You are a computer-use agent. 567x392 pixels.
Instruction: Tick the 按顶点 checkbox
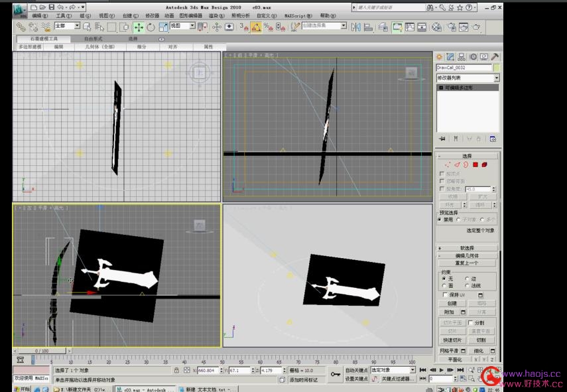pyautogui.click(x=442, y=174)
